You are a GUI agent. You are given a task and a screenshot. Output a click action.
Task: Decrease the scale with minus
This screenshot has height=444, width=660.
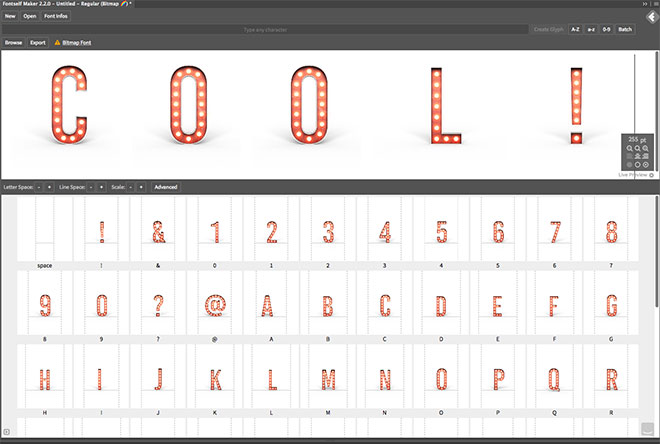tap(131, 187)
